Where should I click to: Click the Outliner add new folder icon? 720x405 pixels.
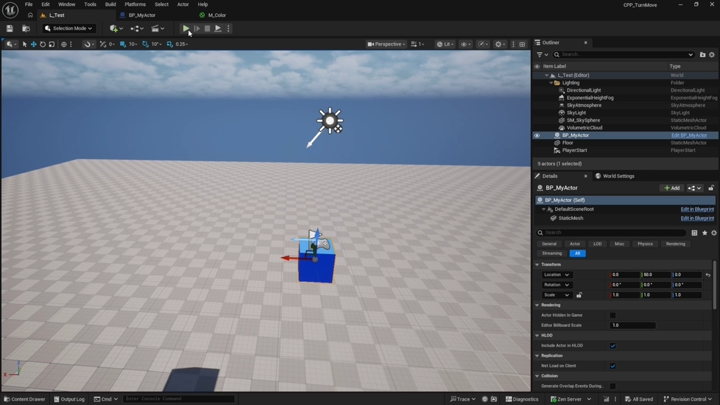(703, 55)
